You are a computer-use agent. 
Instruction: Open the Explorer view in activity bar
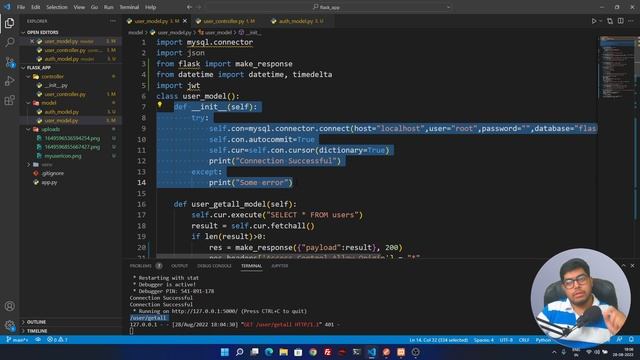pos(9,23)
